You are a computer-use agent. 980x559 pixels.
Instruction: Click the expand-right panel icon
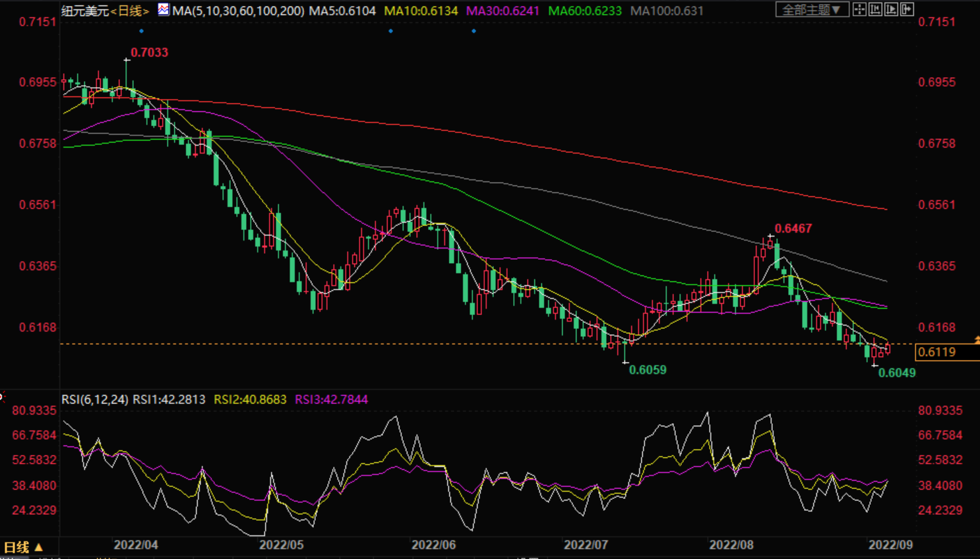pyautogui.click(x=907, y=10)
